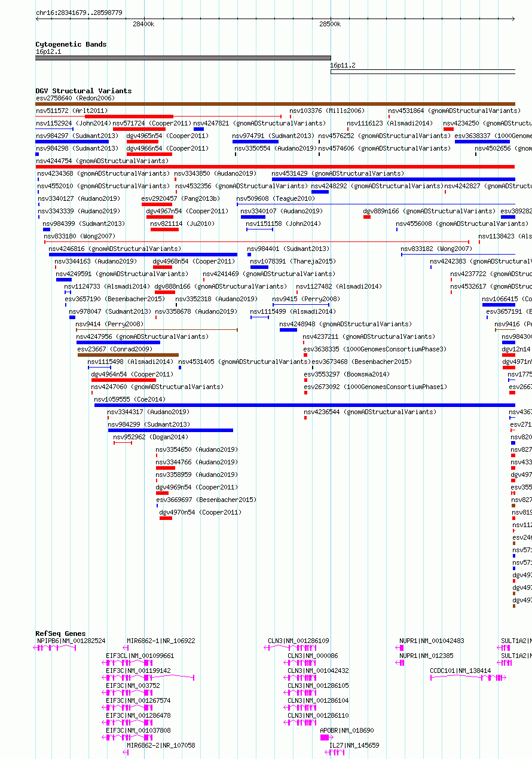Click the 16p12.1 cytogenetic band bar
Viewport: 532px width, 759px height.
(x=183, y=58)
